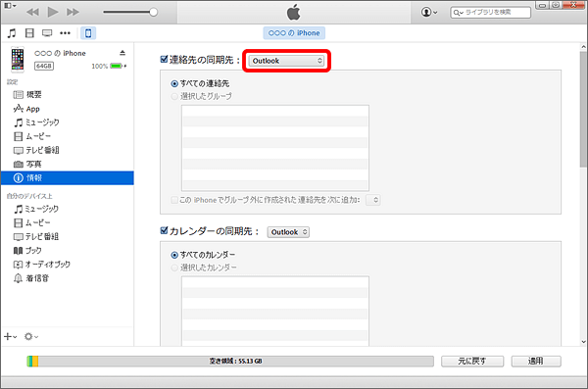Open the window menu icon top-left
This screenshot has width=588, height=389.
click(x=10, y=5)
